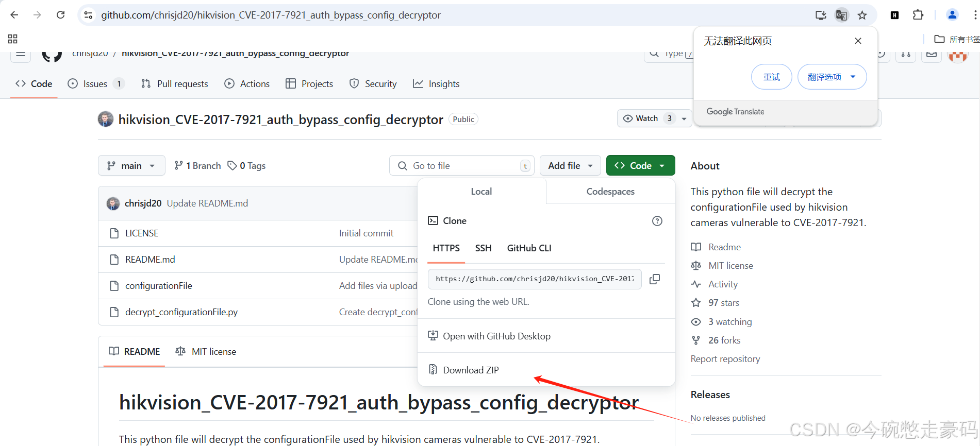View the 1 Branch link
This screenshot has height=446, width=980.
[x=197, y=165]
